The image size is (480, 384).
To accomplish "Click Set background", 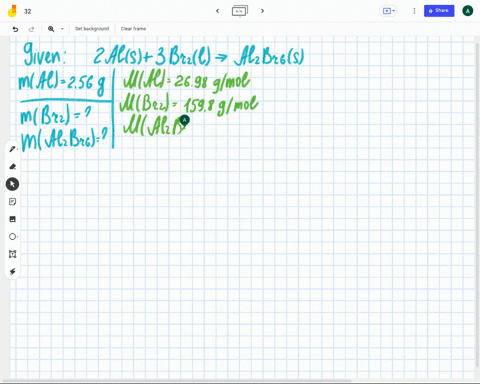I will click(92, 29).
